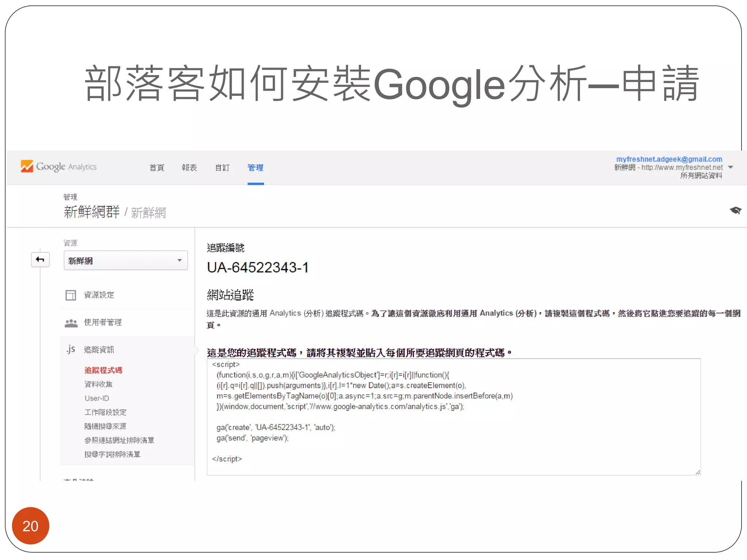Screen dimensions: 747x560
Task: Click the graduation cap help icon
Action: [x=735, y=210]
